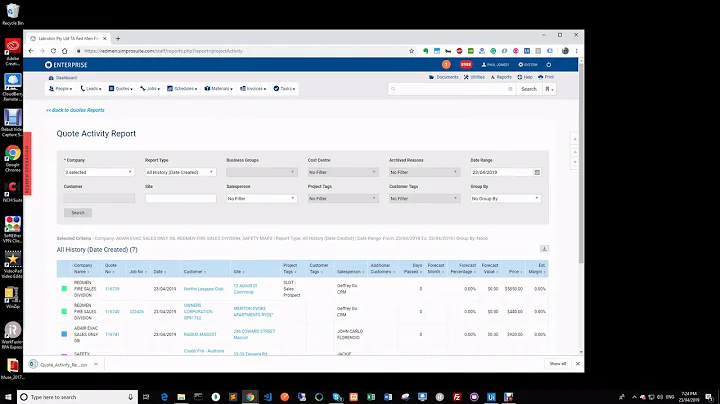Open the VideoPad Video Editor desktop icon

click(12, 265)
